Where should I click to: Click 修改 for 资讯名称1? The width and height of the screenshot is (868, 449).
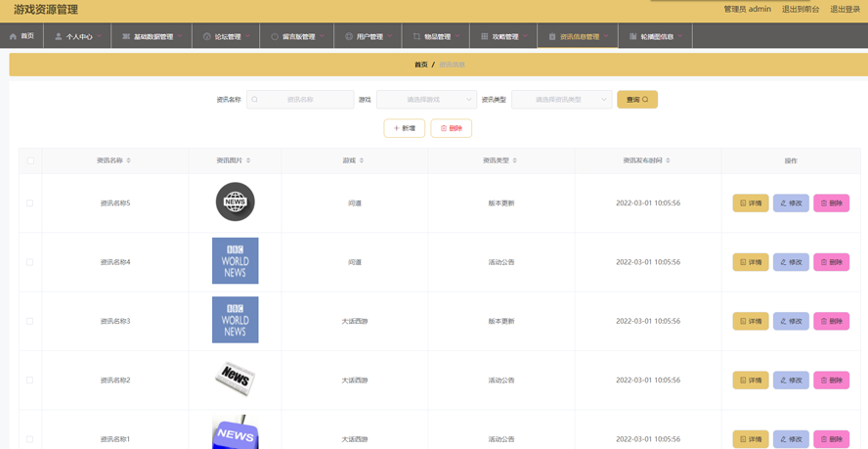point(791,439)
